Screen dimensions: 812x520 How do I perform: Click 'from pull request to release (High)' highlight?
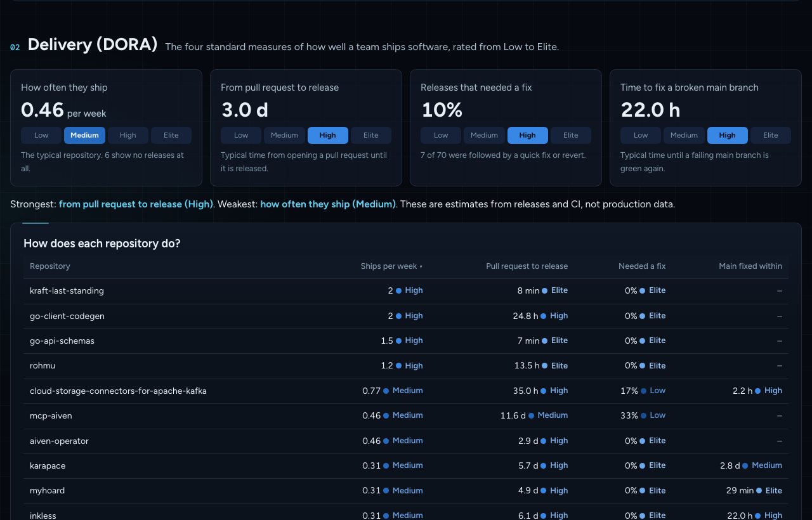[136, 204]
